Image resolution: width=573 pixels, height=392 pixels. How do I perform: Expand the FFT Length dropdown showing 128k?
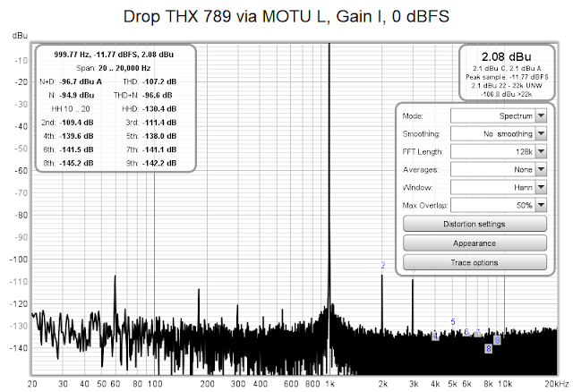click(x=499, y=151)
